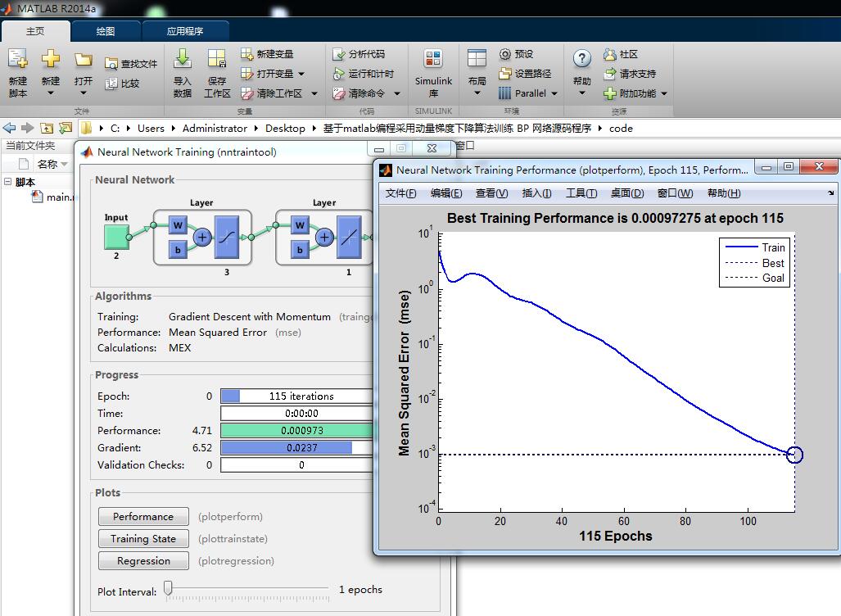Click the 附加功能 (Add-Ons) icon

coord(610,93)
